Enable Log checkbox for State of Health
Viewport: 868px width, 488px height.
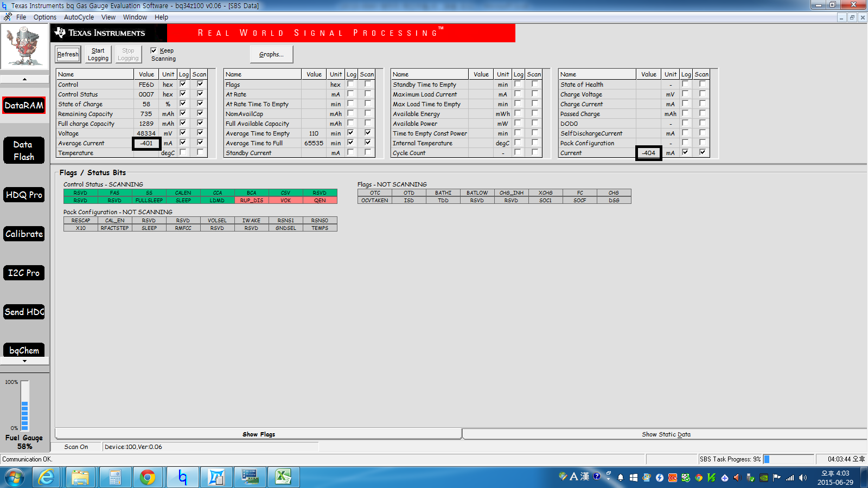point(685,84)
